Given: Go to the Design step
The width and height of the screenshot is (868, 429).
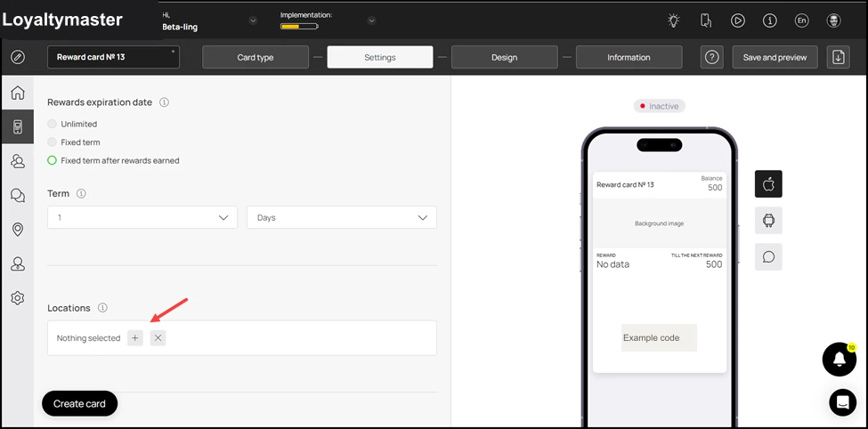Looking at the screenshot, I should click(504, 57).
